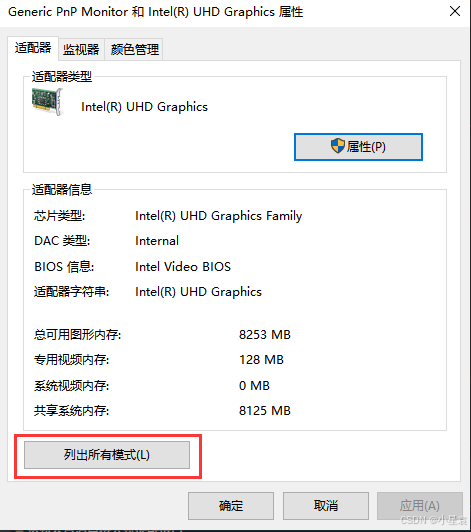Click the 8253 MB total graphics memory value
471x532 pixels.
[x=265, y=335]
